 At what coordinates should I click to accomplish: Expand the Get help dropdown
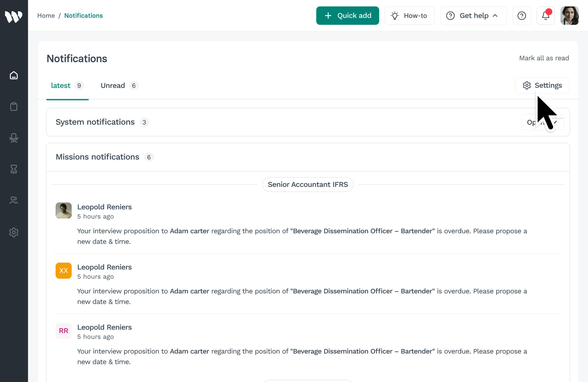[x=473, y=16]
